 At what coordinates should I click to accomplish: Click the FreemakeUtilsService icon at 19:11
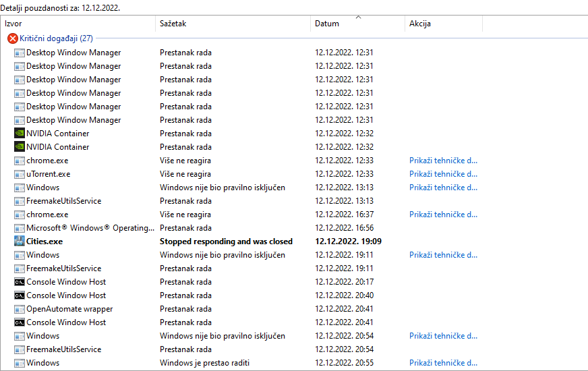19,268
